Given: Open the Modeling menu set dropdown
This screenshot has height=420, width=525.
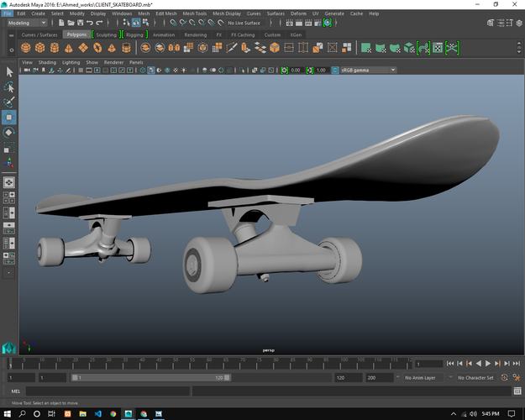Looking at the screenshot, I should (x=27, y=23).
